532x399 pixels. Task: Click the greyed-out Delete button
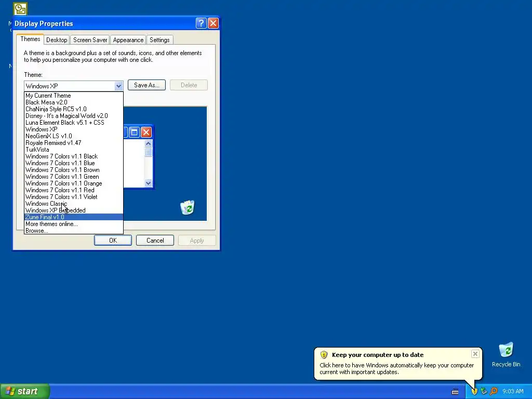pos(189,85)
